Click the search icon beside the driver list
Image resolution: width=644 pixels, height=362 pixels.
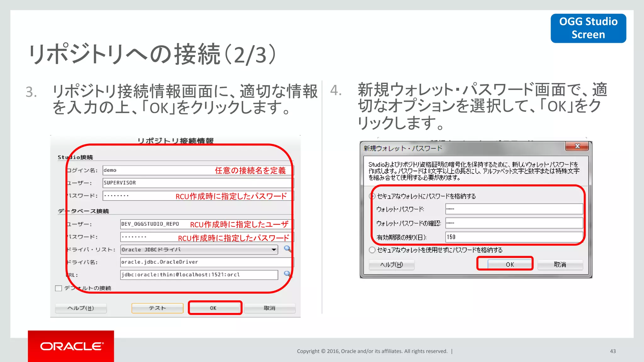pyautogui.click(x=287, y=249)
